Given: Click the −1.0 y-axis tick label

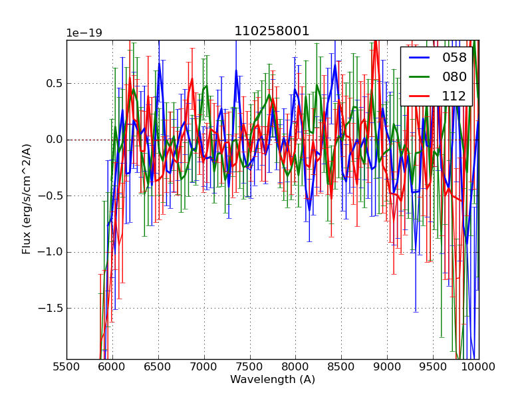Looking at the screenshot, I should coord(50,252).
